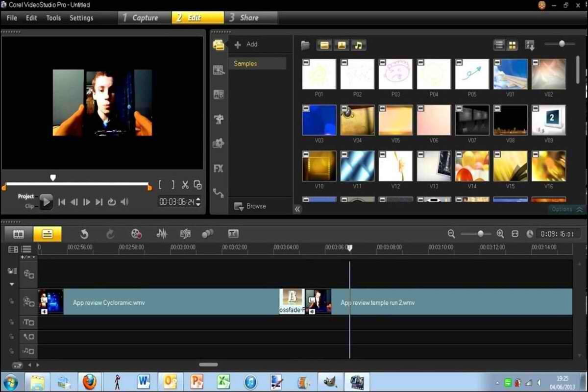Toggle Show videos filter in library
Viewport: 588px width, 392px height.
pos(324,46)
